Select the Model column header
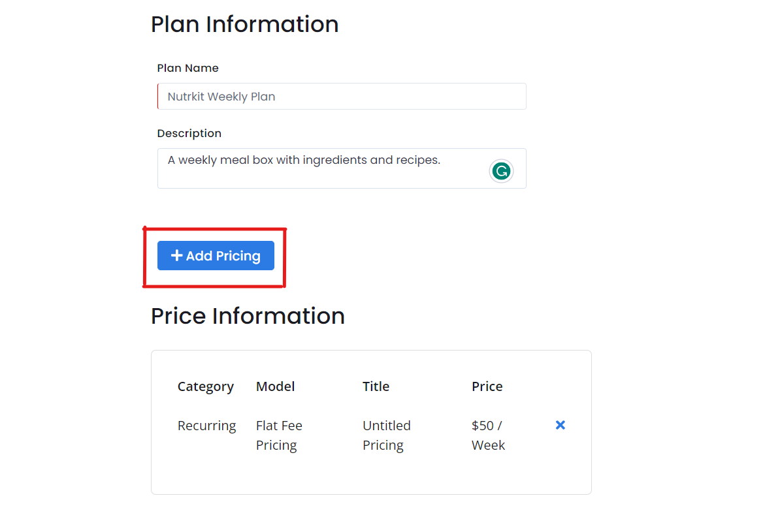The height and width of the screenshot is (532, 765). coord(275,386)
